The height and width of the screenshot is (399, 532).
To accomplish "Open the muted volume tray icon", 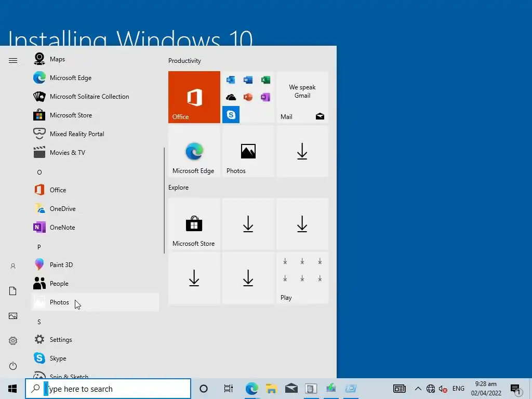I will [443, 389].
